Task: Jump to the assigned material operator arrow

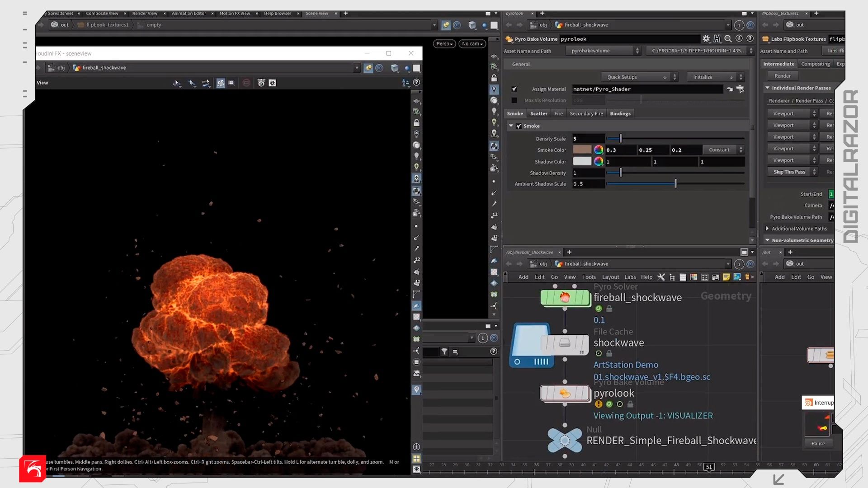Action: tap(729, 89)
